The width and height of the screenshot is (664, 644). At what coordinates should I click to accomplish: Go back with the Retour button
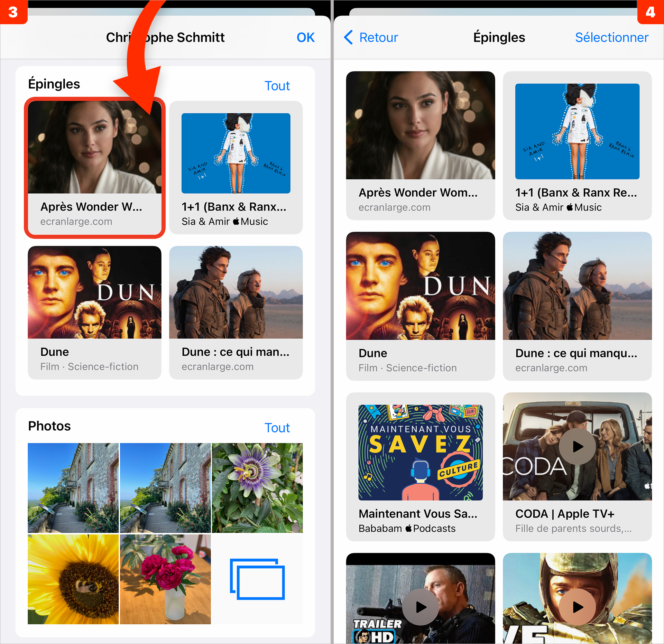371,37
